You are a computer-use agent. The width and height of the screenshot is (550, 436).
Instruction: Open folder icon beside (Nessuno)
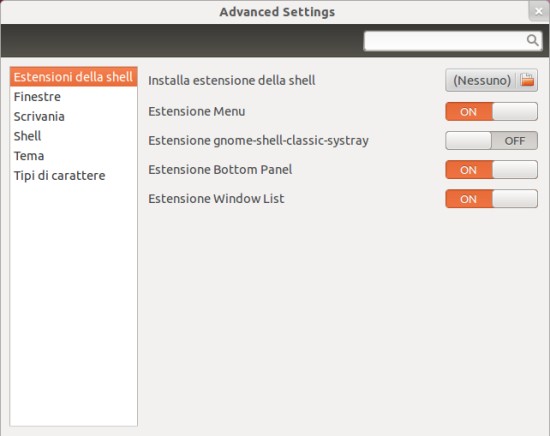coord(527,80)
